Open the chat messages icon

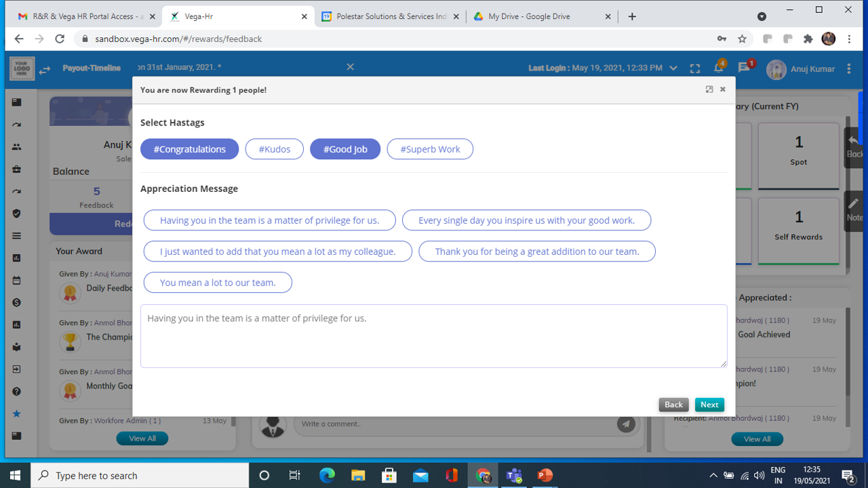(744, 68)
